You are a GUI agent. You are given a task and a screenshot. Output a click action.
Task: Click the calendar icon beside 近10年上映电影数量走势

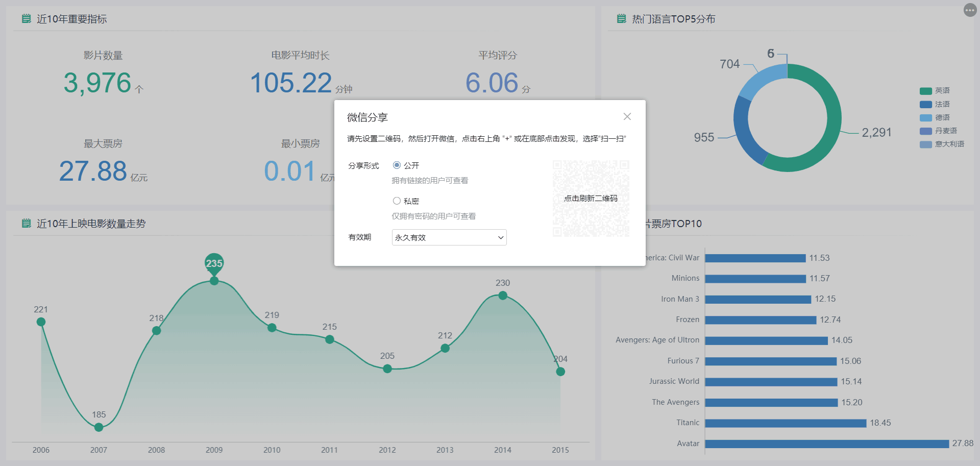(x=28, y=223)
